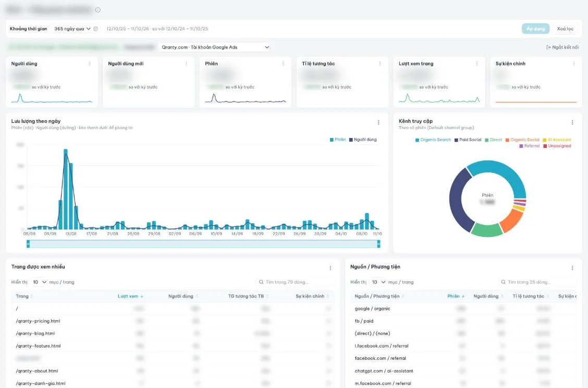This screenshot has width=588, height=388.
Task: Click the info icon beside the page title
Action: [98, 10]
